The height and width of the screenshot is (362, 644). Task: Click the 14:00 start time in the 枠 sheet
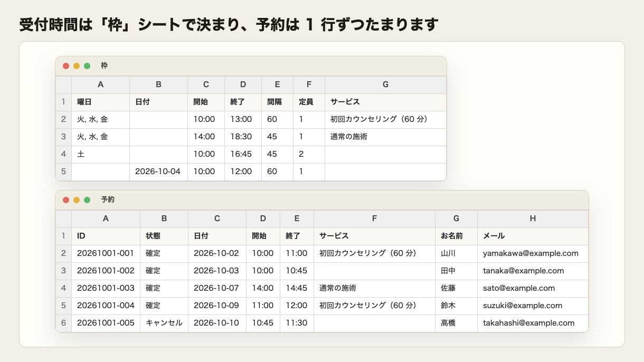206,137
